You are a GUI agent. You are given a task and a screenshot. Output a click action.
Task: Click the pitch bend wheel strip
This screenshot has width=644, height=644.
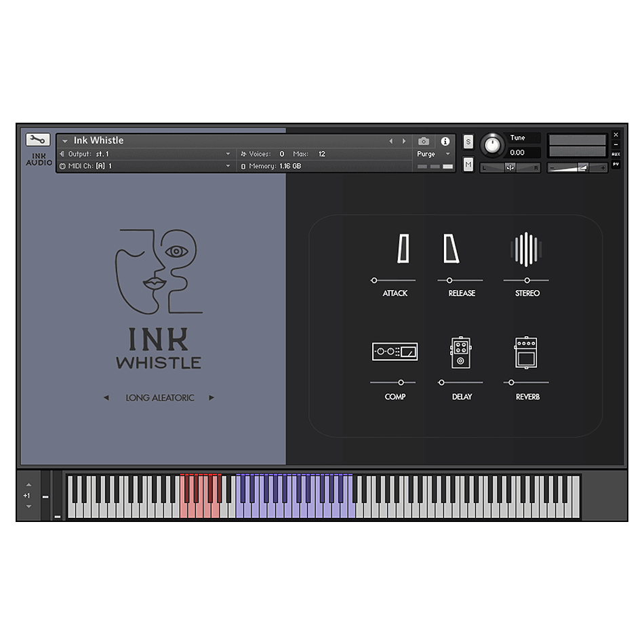point(46,496)
